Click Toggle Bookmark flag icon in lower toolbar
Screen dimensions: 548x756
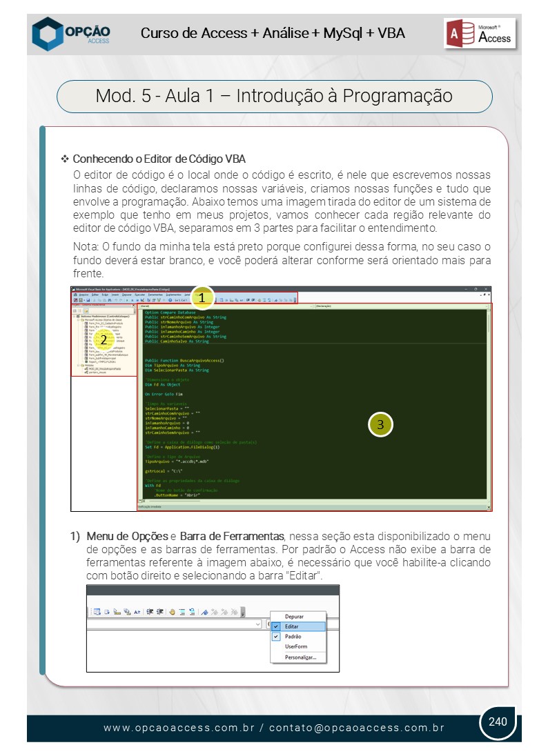(205, 612)
